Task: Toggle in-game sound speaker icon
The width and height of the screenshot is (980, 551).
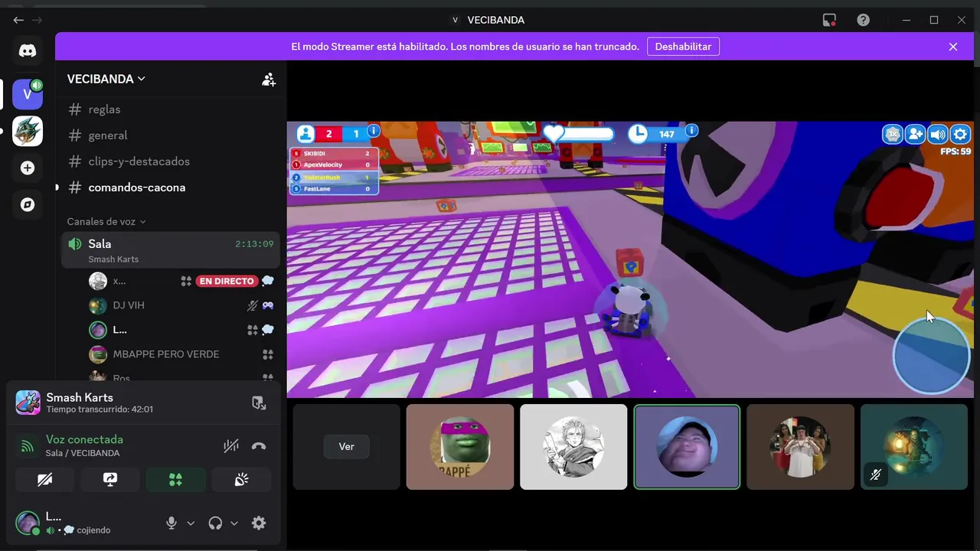Action: click(x=938, y=135)
